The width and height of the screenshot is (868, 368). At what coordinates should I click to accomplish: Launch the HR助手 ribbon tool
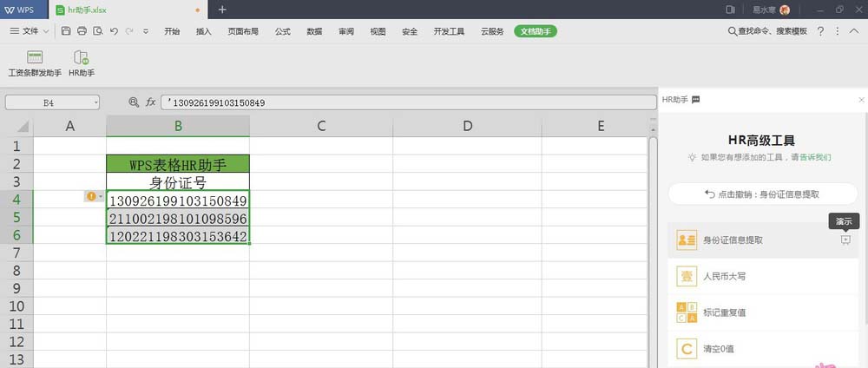[81, 62]
